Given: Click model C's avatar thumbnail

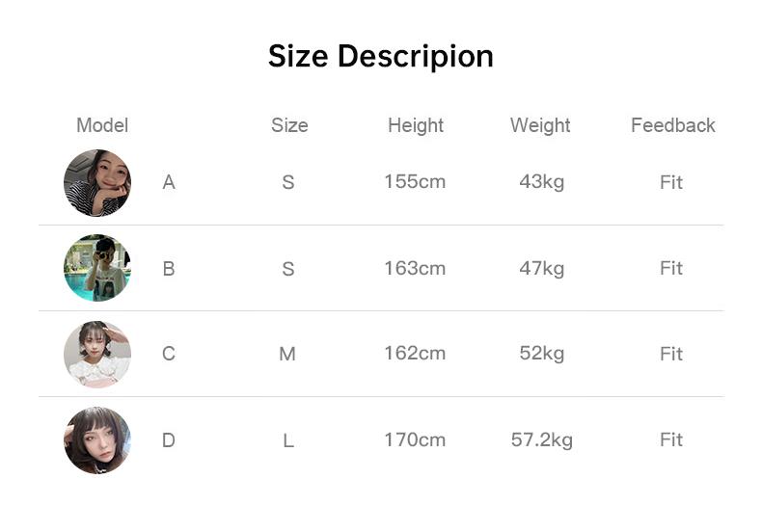Looking at the screenshot, I should [97, 354].
